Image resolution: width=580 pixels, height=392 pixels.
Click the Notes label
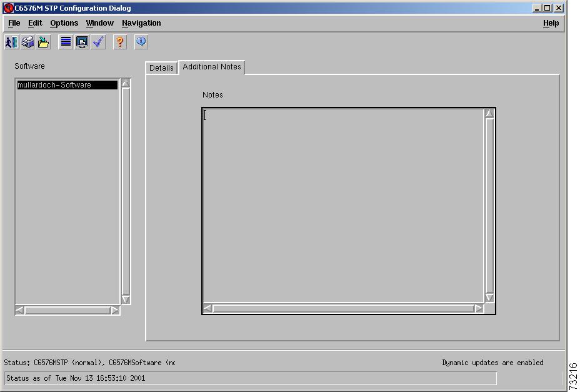(x=212, y=95)
